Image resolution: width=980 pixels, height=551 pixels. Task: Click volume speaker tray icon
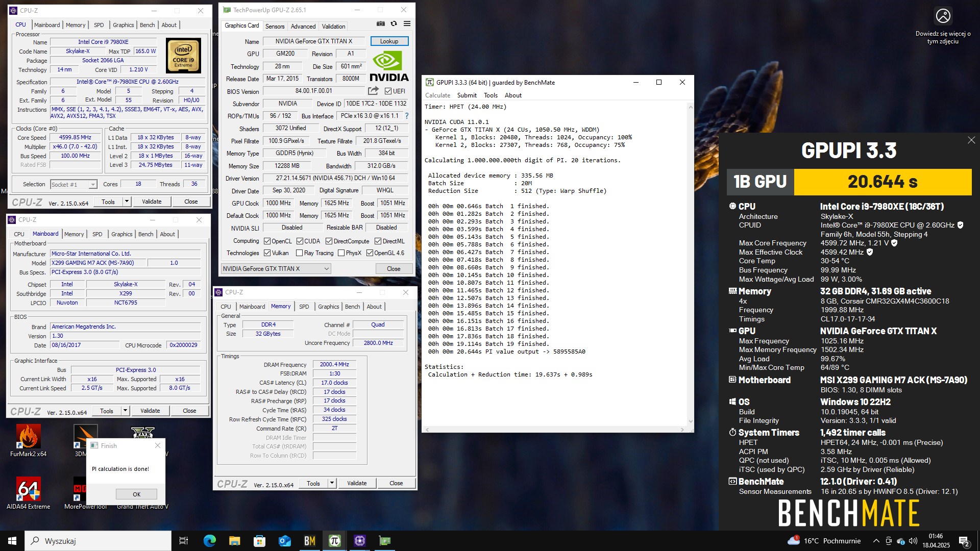coord(913,541)
